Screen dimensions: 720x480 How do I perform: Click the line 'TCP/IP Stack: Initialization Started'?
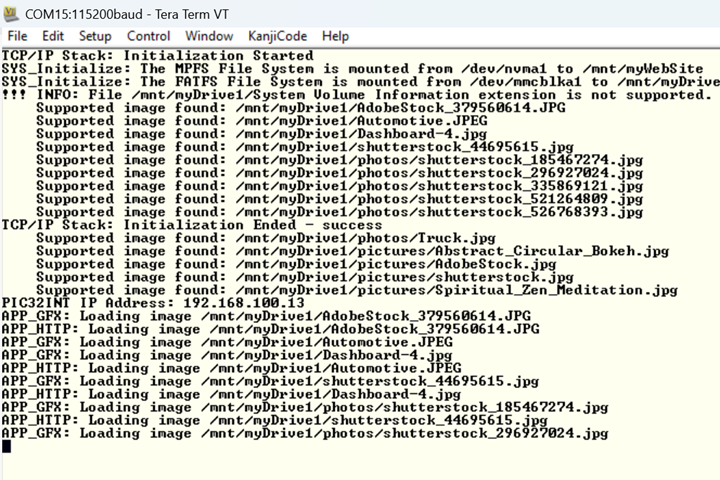pos(158,56)
